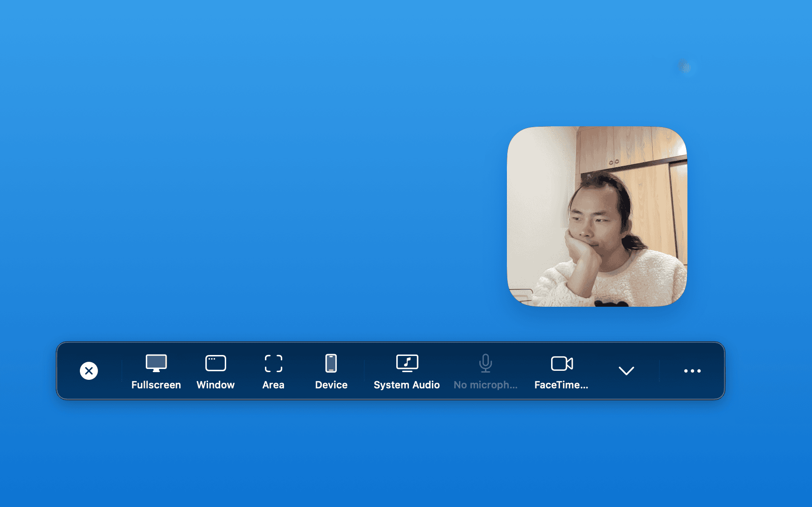The width and height of the screenshot is (812, 507).
Task: Toggle the FaceTime... camera label
Action: click(561, 385)
